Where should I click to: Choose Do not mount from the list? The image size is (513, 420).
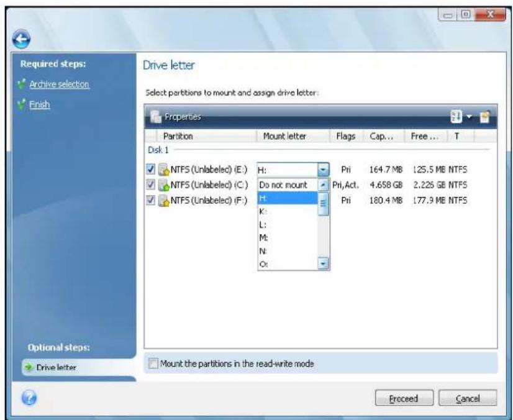pos(288,185)
